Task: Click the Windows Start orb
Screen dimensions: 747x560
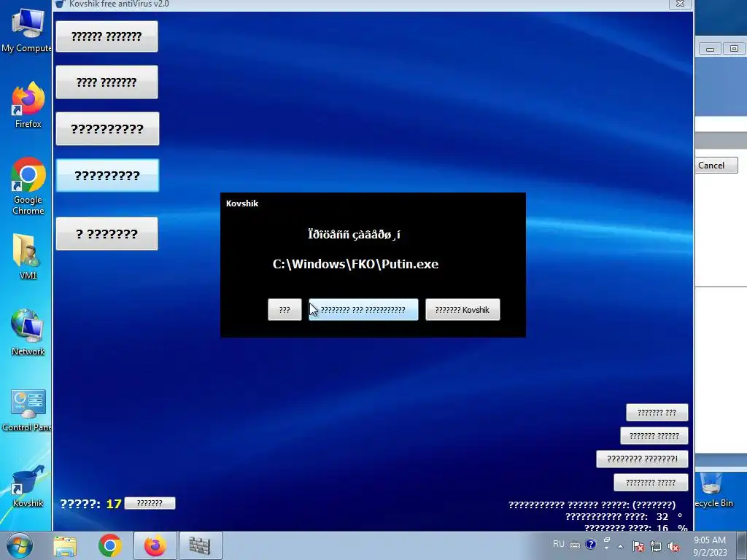Action: point(19,545)
